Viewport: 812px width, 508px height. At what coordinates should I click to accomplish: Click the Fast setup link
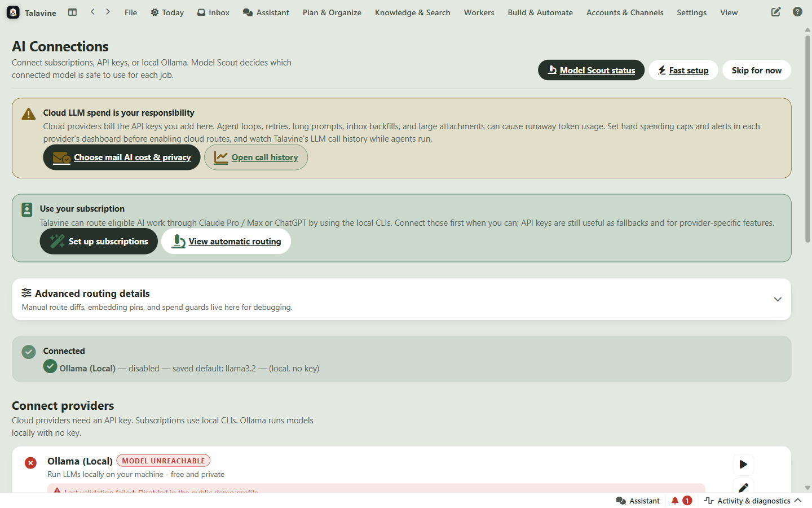click(683, 70)
